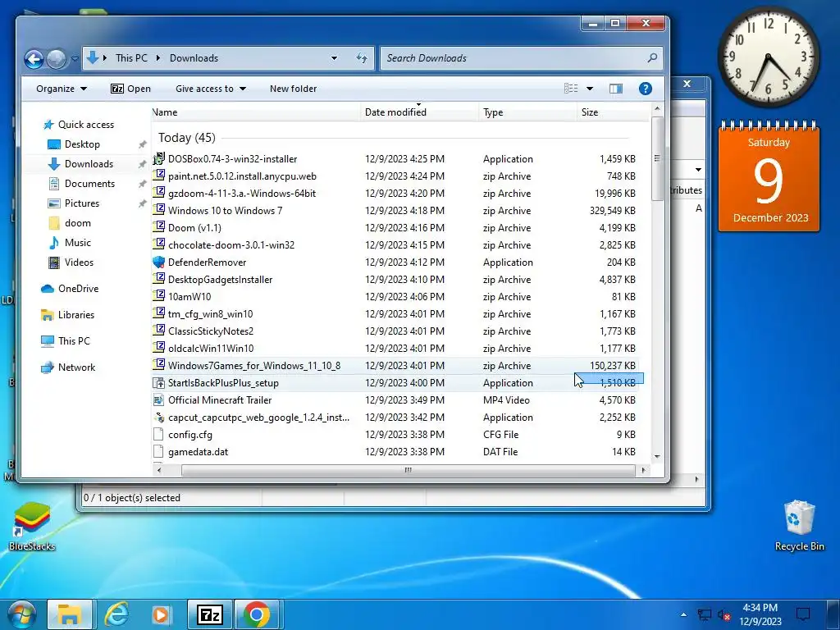
Task: Click the change view icon
Action: (571, 89)
